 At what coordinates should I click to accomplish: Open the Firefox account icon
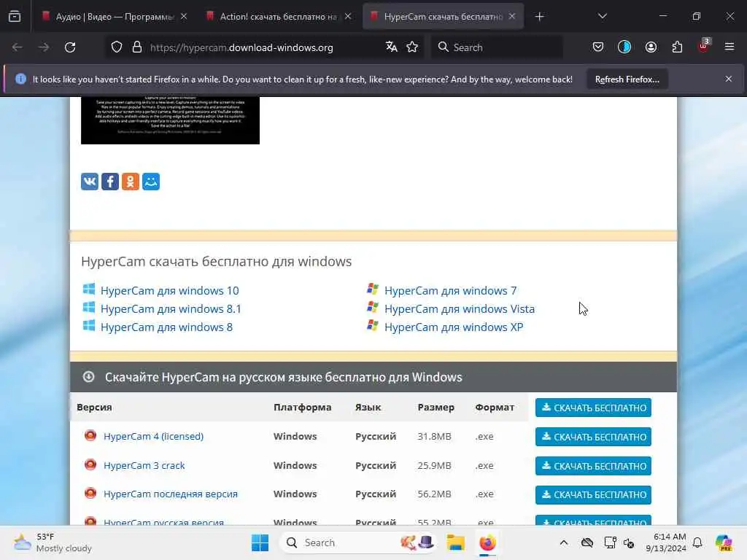[651, 47]
